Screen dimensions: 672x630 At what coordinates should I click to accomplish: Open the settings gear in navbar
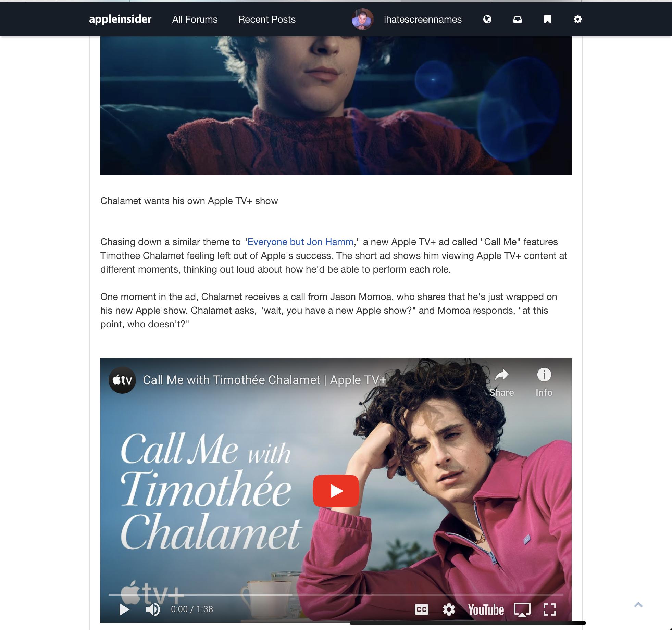point(577,19)
